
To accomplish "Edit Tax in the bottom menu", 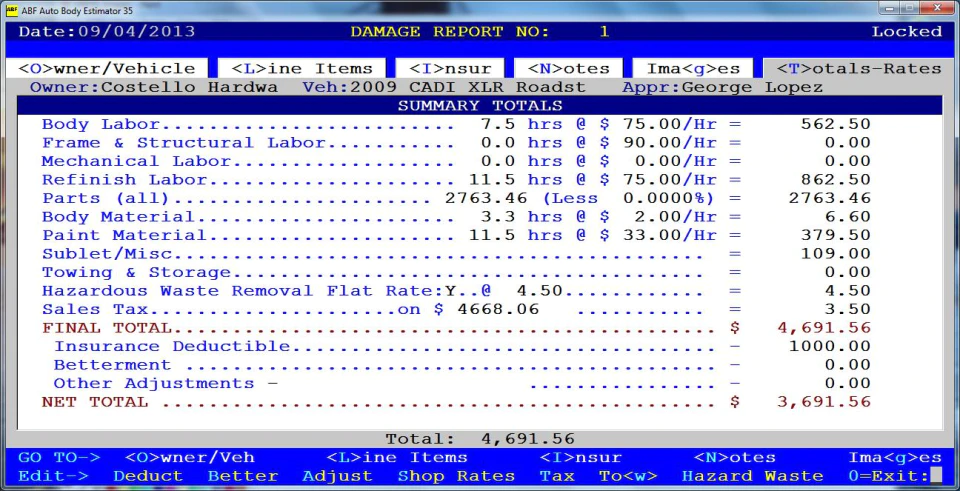I will pos(557,476).
